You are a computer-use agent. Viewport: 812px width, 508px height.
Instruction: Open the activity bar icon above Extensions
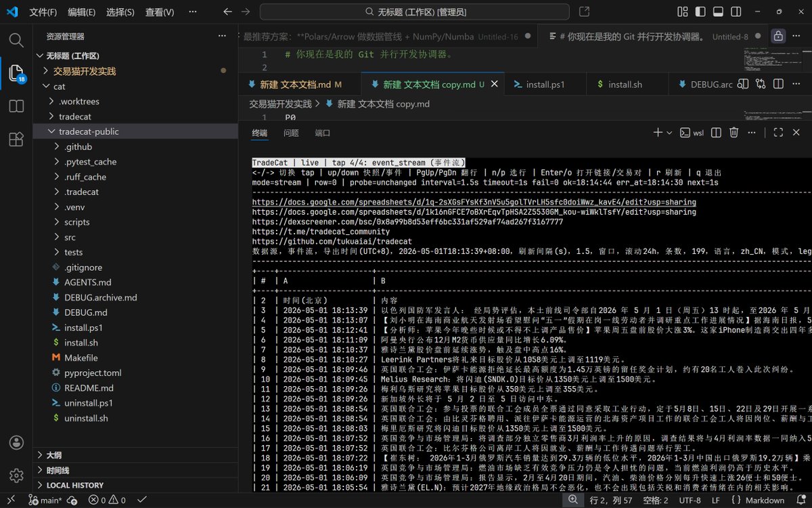tap(16, 106)
